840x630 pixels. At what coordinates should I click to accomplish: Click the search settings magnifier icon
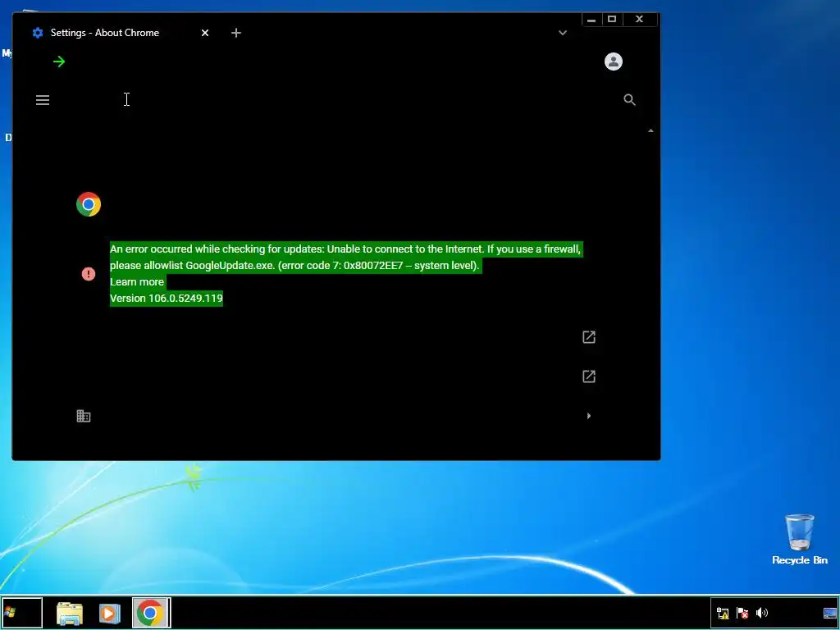(x=629, y=99)
